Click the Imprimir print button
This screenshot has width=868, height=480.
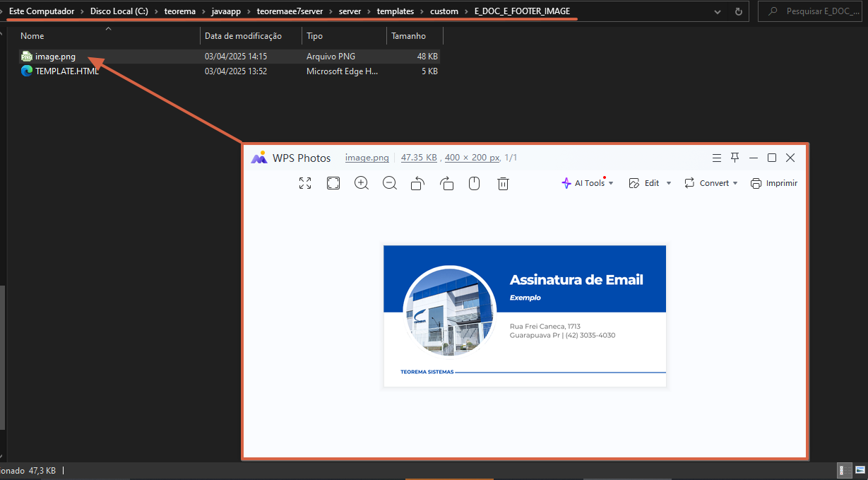pyautogui.click(x=774, y=183)
